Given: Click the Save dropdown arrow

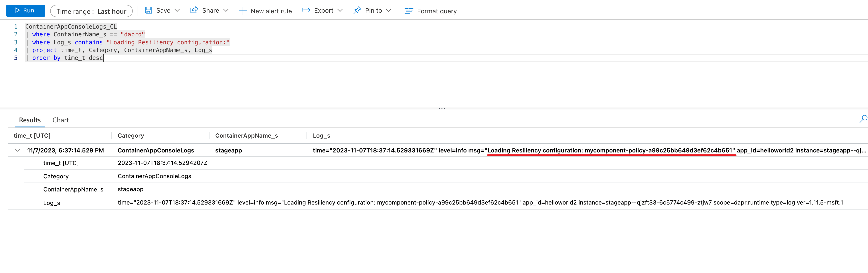Looking at the screenshot, I should click(177, 10).
